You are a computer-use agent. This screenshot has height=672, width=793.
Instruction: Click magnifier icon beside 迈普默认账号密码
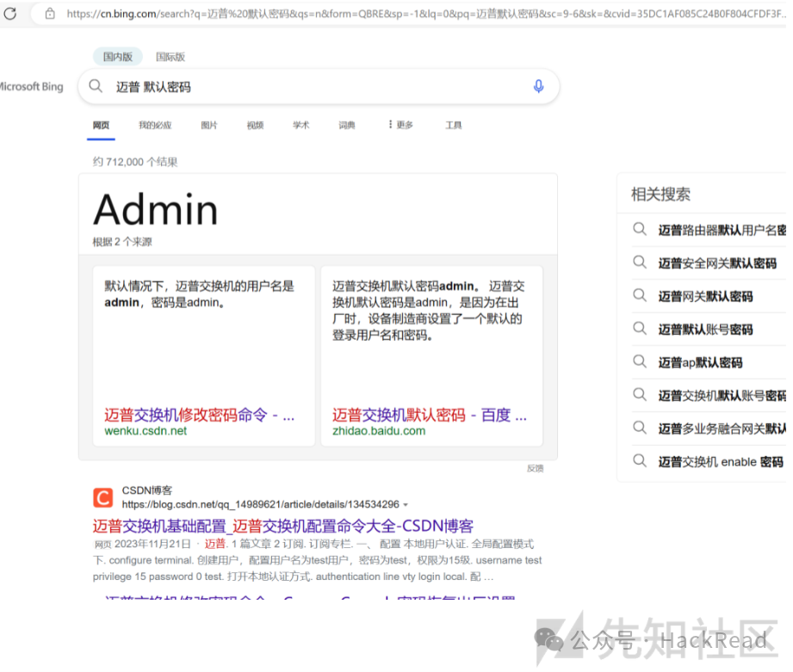point(640,329)
